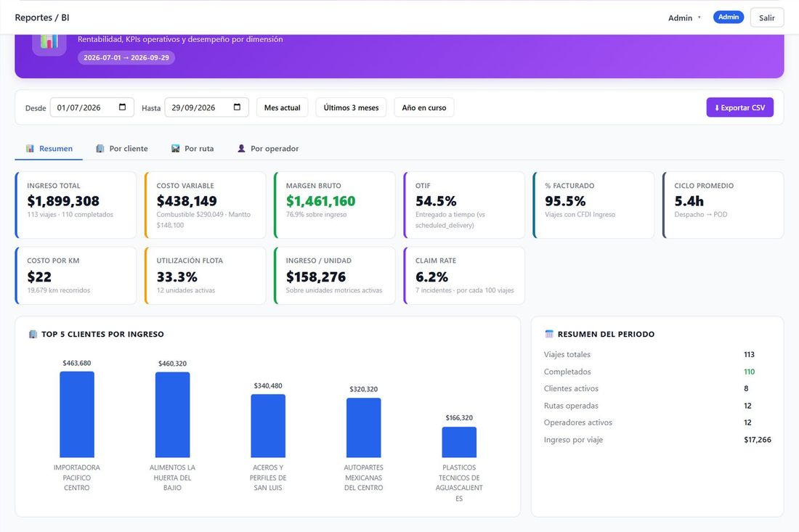The image size is (799, 532).
Task: Click the Ingreso / Unidad value $158,276
Action: tap(316, 277)
